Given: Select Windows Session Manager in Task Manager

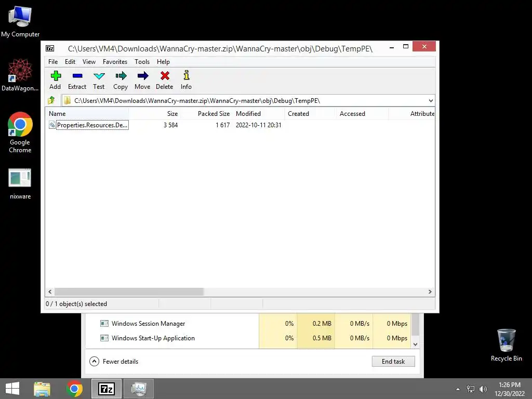Looking at the screenshot, I should click(148, 323).
